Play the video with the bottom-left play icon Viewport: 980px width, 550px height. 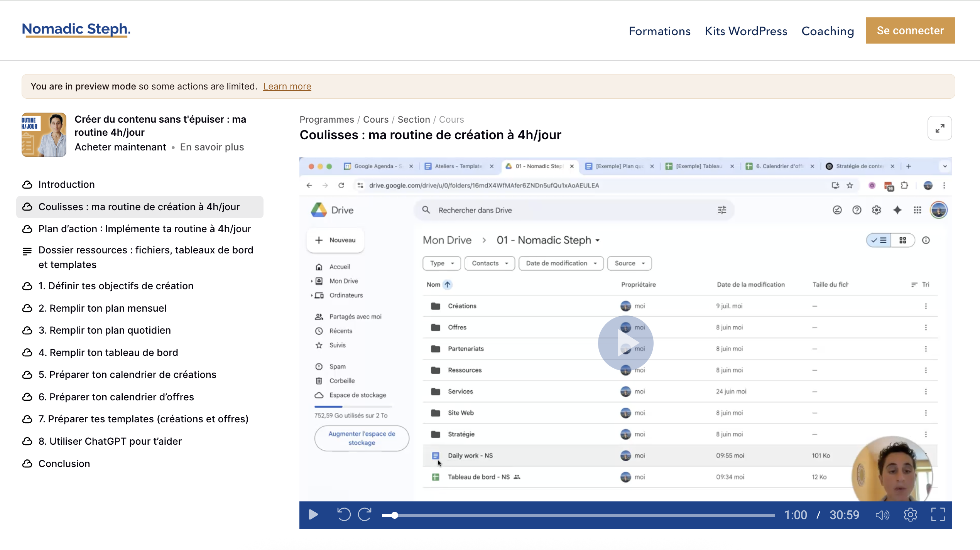[313, 515]
